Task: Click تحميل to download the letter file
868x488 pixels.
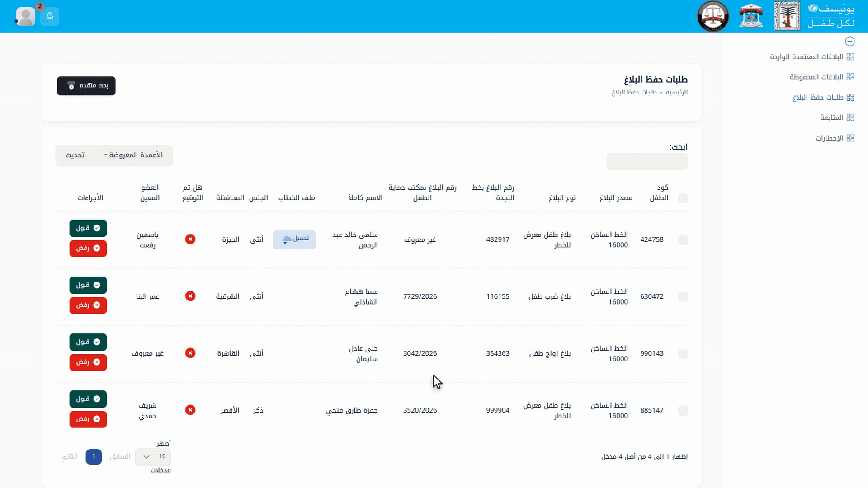Action: 294,239
